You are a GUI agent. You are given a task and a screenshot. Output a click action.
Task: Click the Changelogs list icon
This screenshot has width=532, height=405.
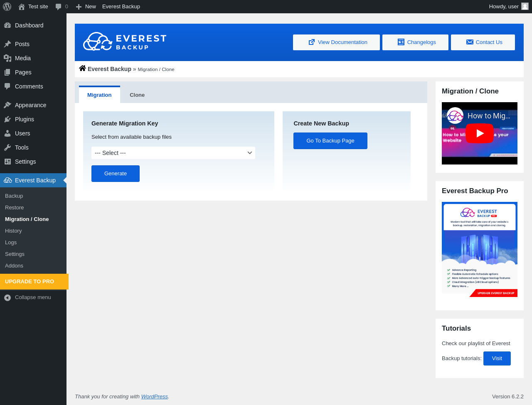click(401, 42)
